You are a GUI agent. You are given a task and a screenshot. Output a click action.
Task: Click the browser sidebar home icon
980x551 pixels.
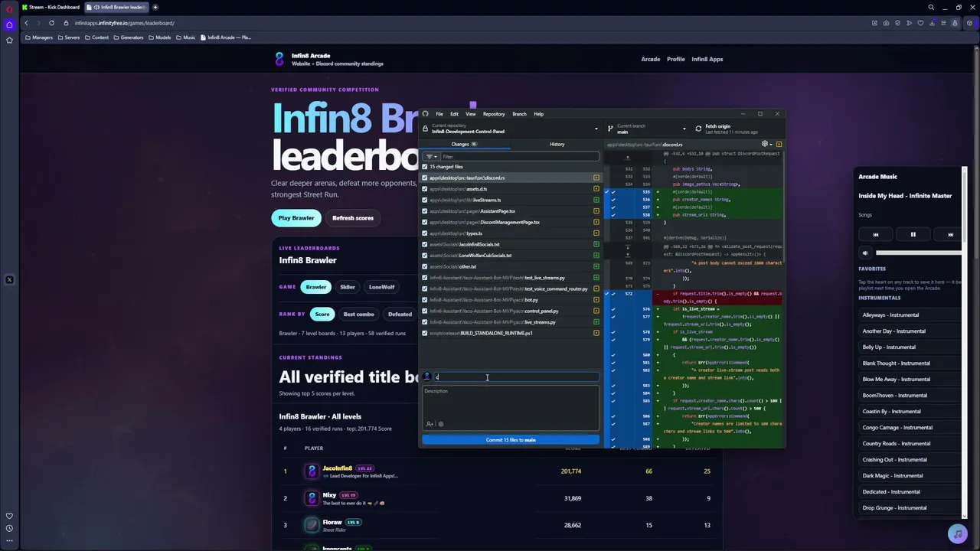pos(9,24)
